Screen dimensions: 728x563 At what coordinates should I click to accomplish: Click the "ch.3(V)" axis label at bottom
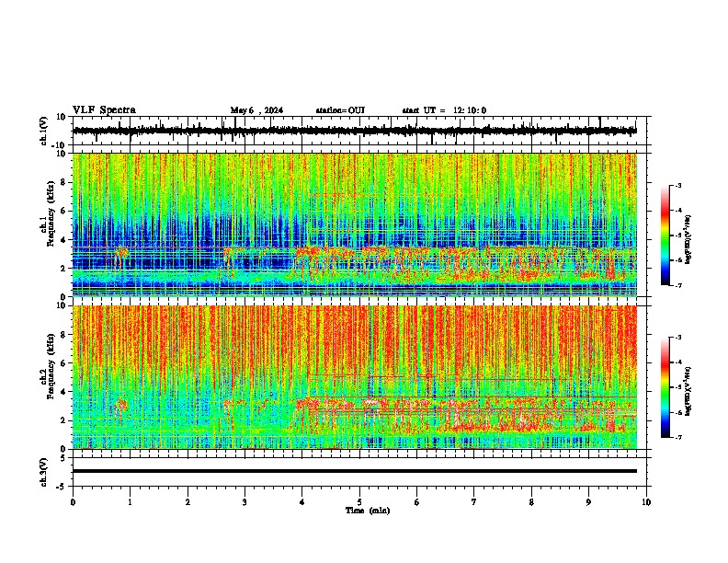[x=44, y=472]
